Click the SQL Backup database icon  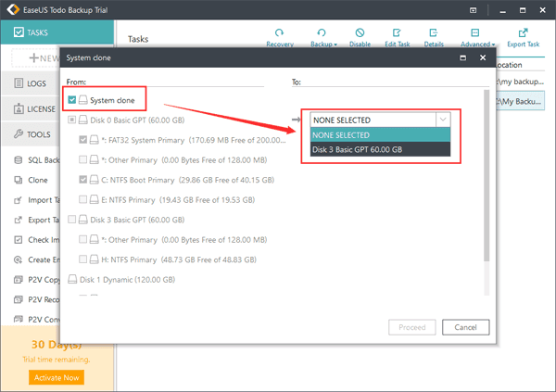click(18, 160)
